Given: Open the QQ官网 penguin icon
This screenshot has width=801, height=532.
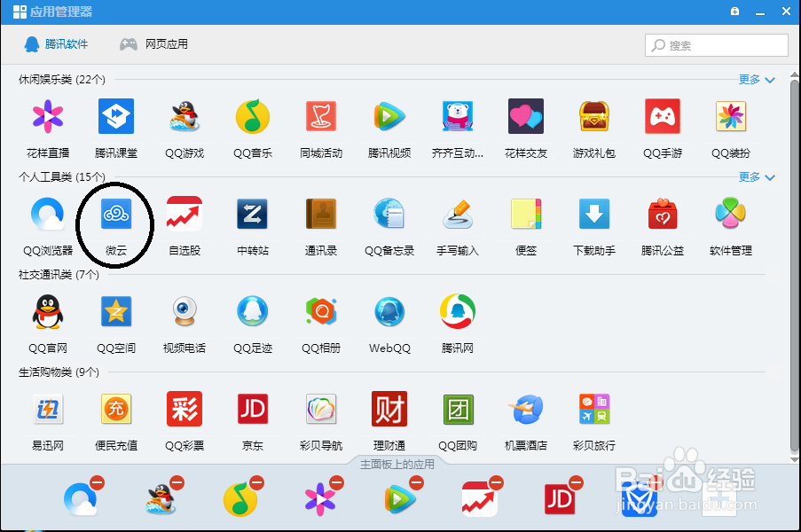Looking at the screenshot, I should tap(48, 311).
